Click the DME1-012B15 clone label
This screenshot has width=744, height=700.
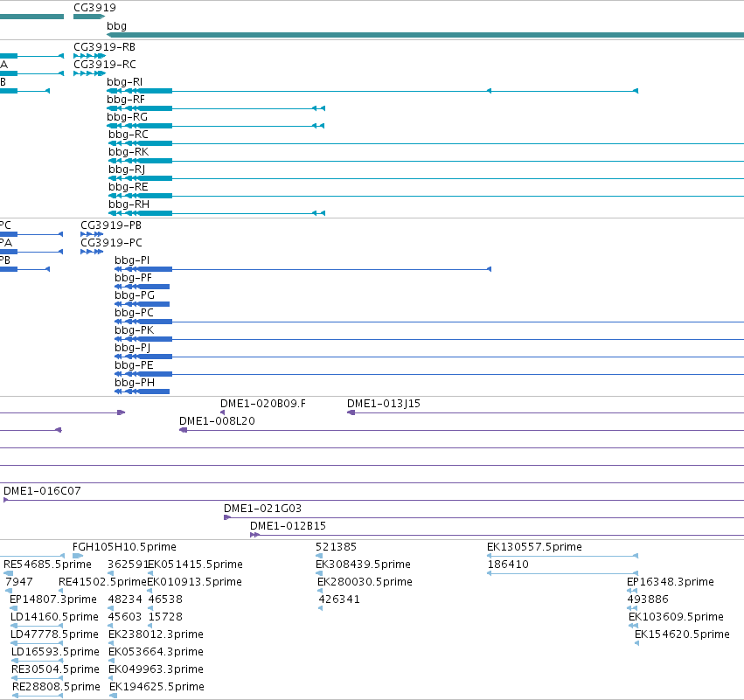(x=288, y=526)
